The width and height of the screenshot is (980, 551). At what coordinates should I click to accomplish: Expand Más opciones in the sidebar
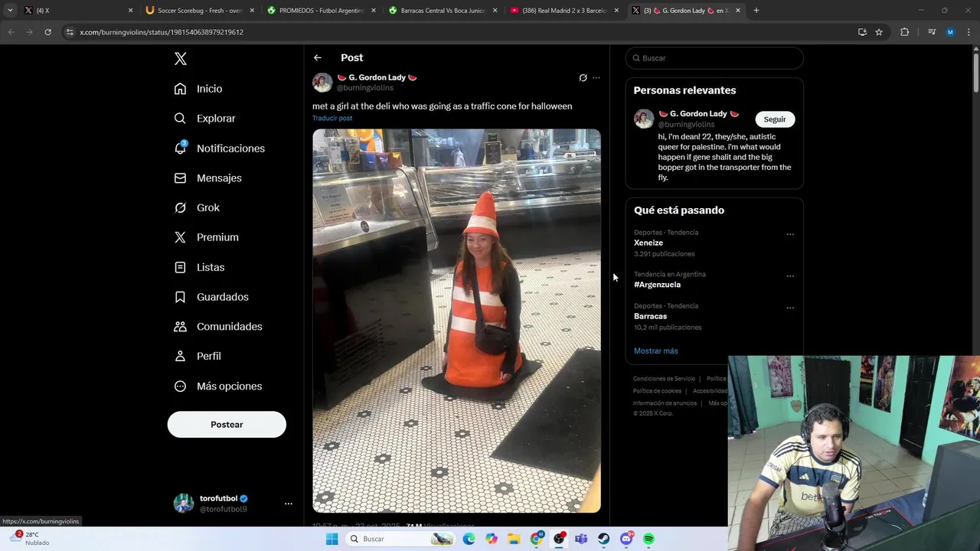pos(218,386)
